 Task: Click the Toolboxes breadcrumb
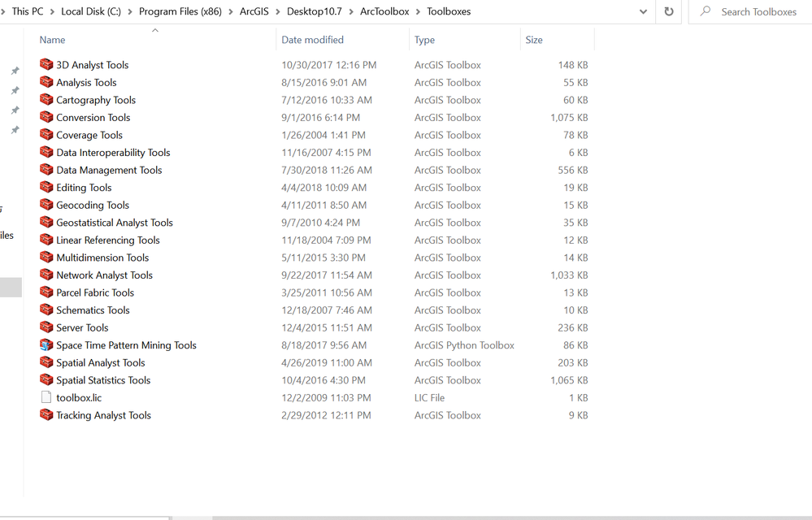click(x=449, y=11)
